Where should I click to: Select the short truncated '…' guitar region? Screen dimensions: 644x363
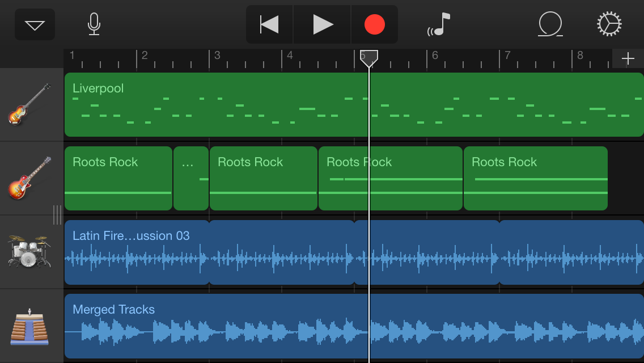coord(191,178)
